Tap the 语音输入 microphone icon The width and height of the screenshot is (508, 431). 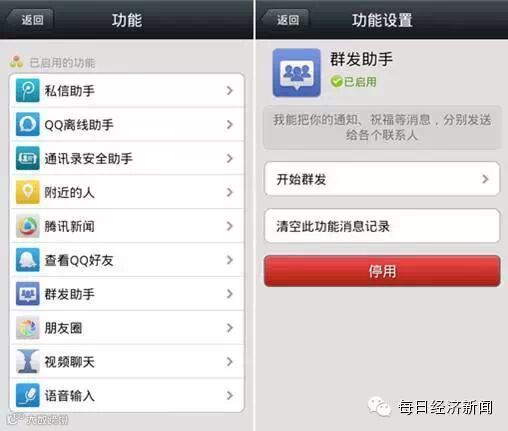coord(28,395)
